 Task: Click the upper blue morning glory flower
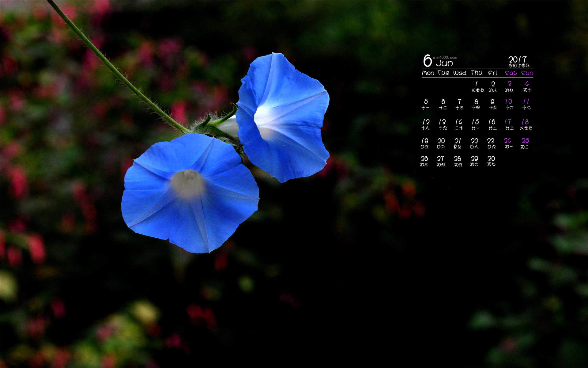pyautogui.click(x=283, y=117)
